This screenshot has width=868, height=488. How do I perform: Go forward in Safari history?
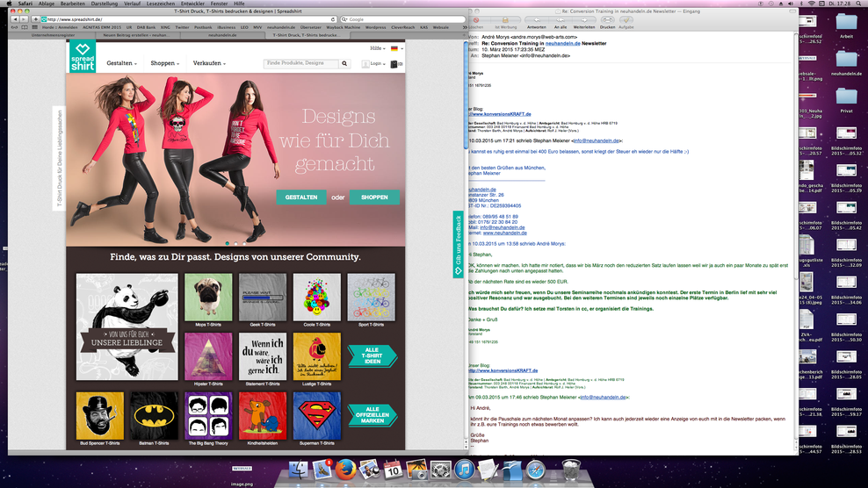[23, 19]
